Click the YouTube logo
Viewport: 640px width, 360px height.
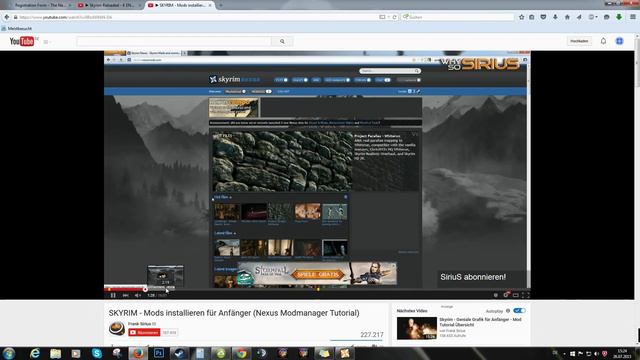pos(22,41)
